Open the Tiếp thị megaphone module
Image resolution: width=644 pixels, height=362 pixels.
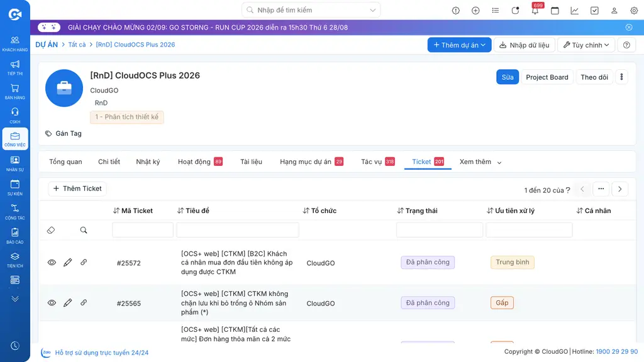[15, 68]
